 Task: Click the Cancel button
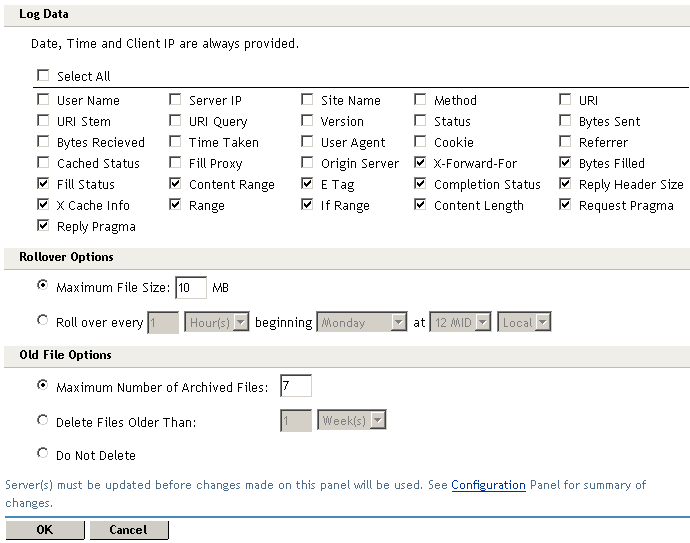click(129, 530)
